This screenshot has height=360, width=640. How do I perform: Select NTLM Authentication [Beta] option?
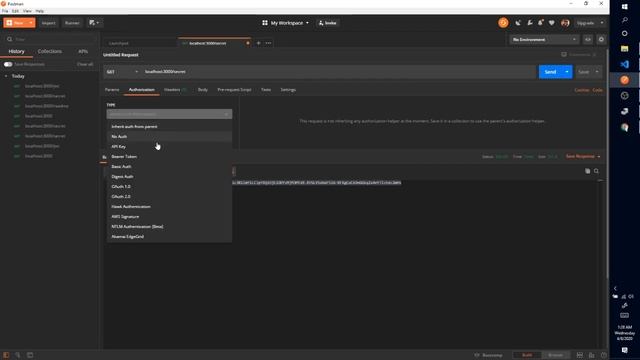169,227
